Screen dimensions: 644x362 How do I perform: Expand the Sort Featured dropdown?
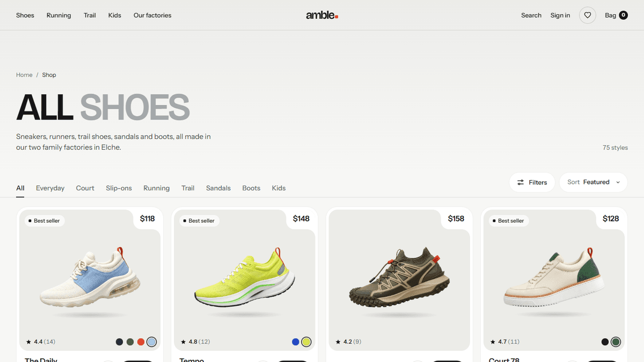pos(594,182)
